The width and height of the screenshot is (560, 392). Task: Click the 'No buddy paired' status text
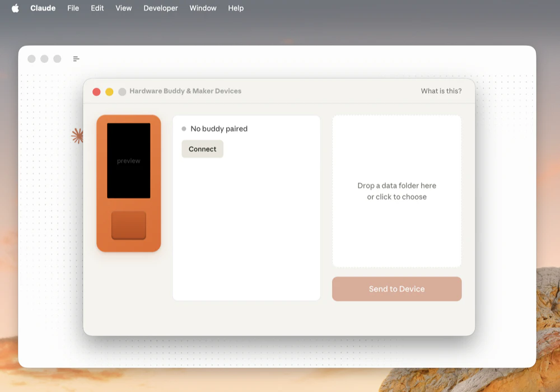click(x=218, y=129)
